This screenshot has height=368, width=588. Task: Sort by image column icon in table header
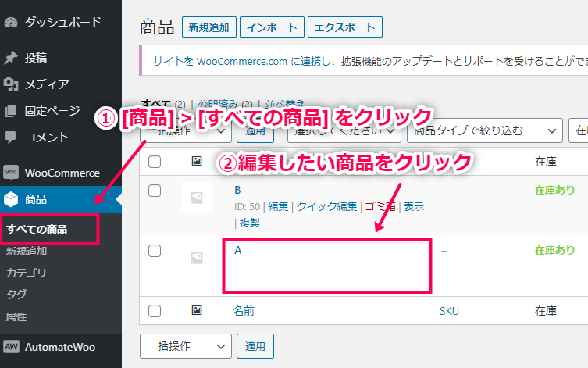point(197,161)
